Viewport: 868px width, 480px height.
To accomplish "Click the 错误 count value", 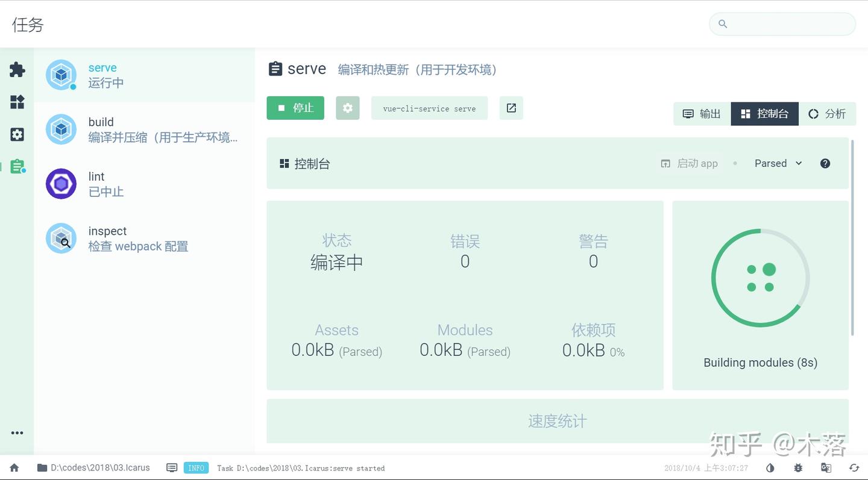I will point(465,261).
